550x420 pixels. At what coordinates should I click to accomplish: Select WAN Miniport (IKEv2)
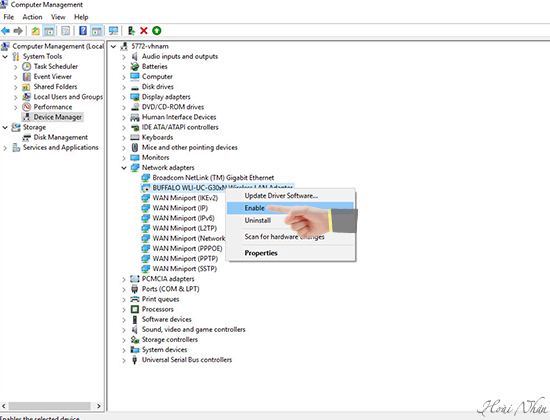click(x=185, y=198)
